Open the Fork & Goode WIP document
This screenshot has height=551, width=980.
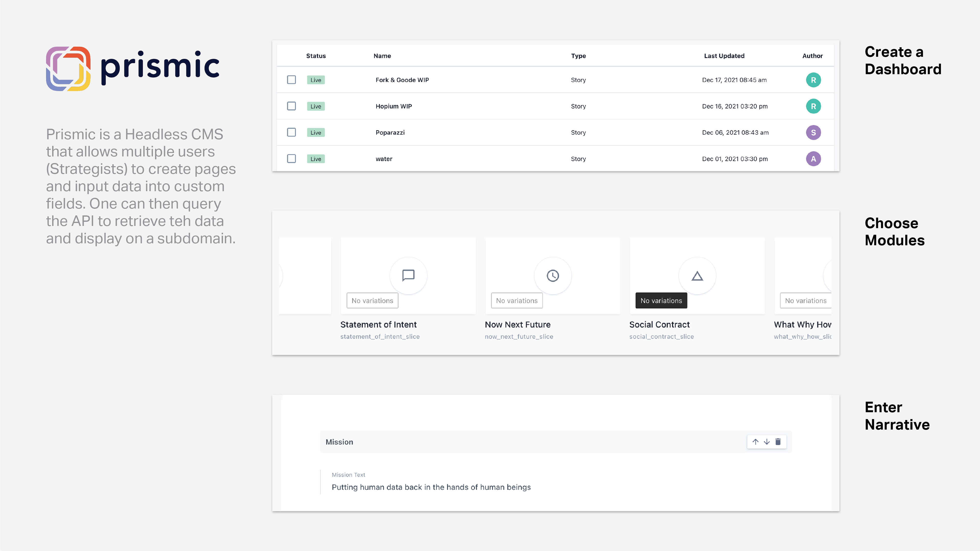pos(402,80)
